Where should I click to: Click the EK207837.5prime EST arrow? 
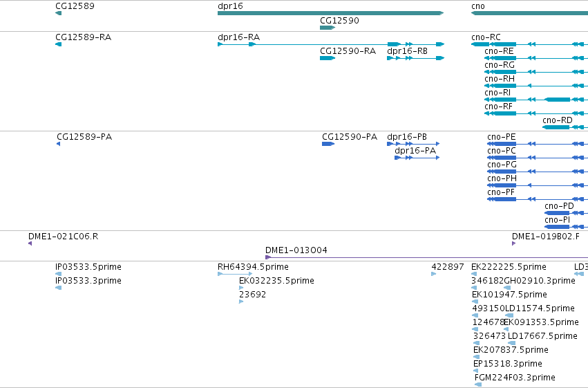476,358
